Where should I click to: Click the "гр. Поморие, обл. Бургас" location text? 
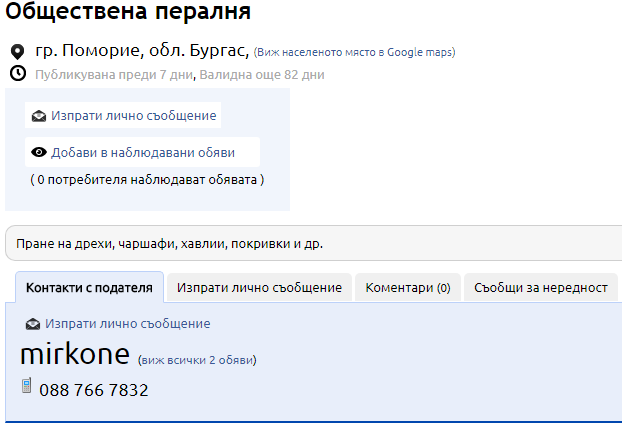[141, 50]
